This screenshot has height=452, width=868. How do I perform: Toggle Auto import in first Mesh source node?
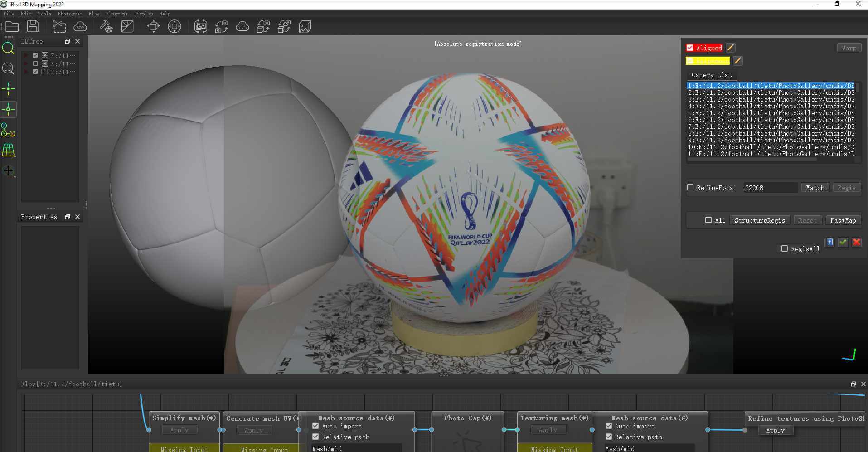pyautogui.click(x=315, y=426)
